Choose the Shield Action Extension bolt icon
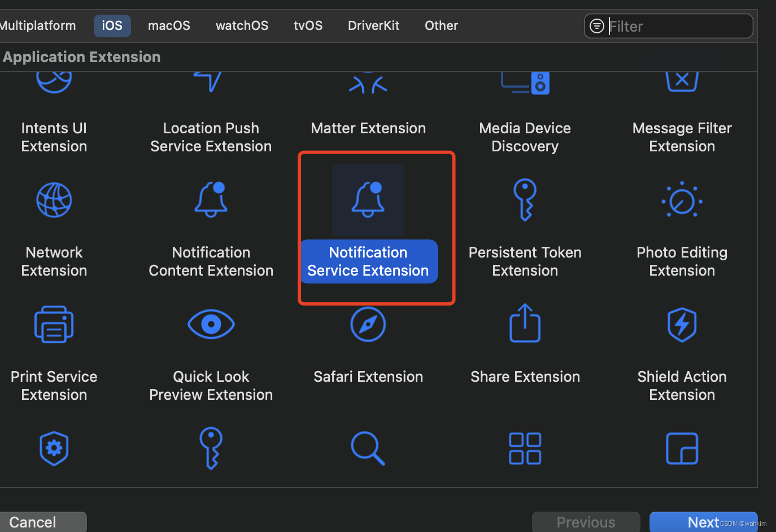The width and height of the screenshot is (776, 532). pyautogui.click(x=682, y=324)
